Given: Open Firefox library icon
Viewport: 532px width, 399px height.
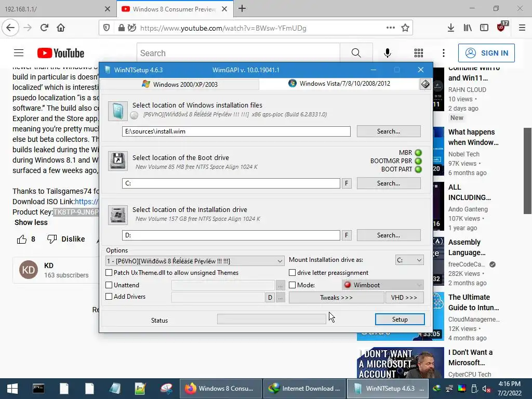Looking at the screenshot, I should click(x=468, y=28).
